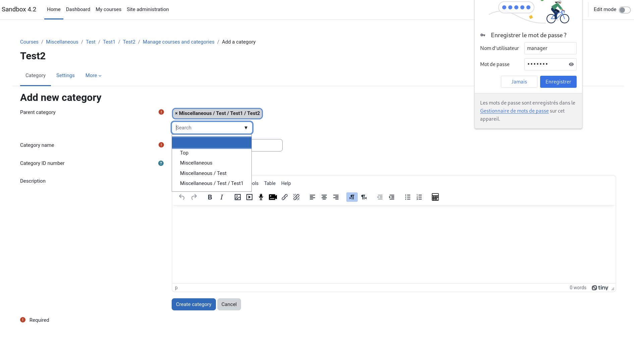The width and height of the screenshot is (634, 364).
Task: Open the Insert image tool
Action: 238,197
